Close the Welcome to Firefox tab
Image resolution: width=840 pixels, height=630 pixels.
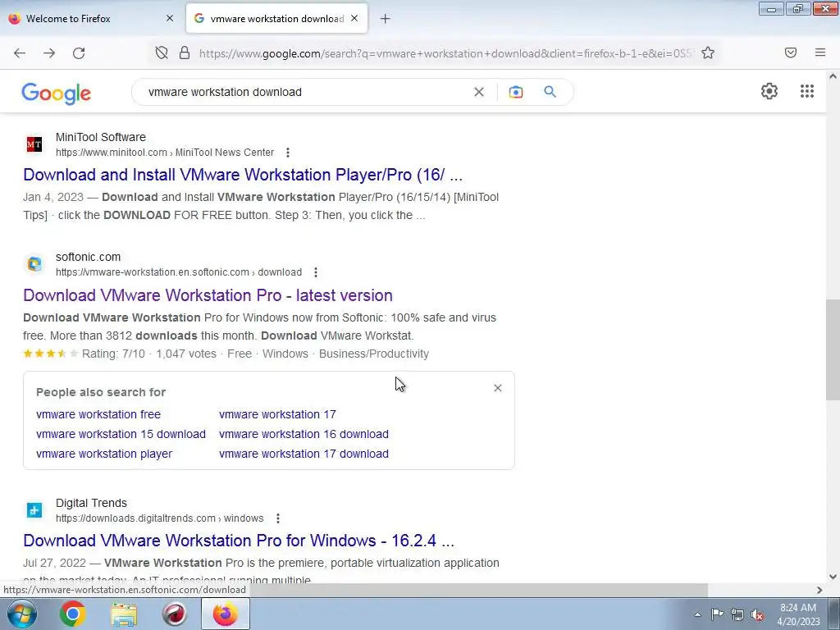coord(170,18)
